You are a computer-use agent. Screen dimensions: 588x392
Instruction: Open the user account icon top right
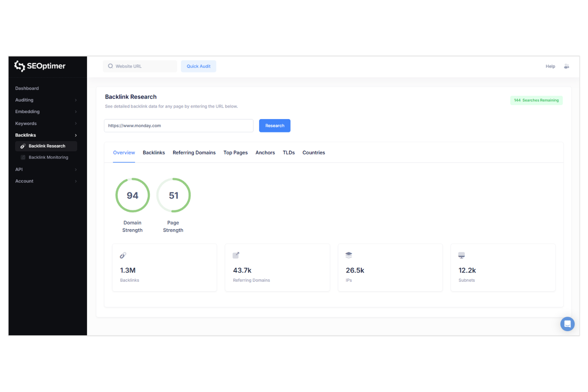(x=567, y=66)
